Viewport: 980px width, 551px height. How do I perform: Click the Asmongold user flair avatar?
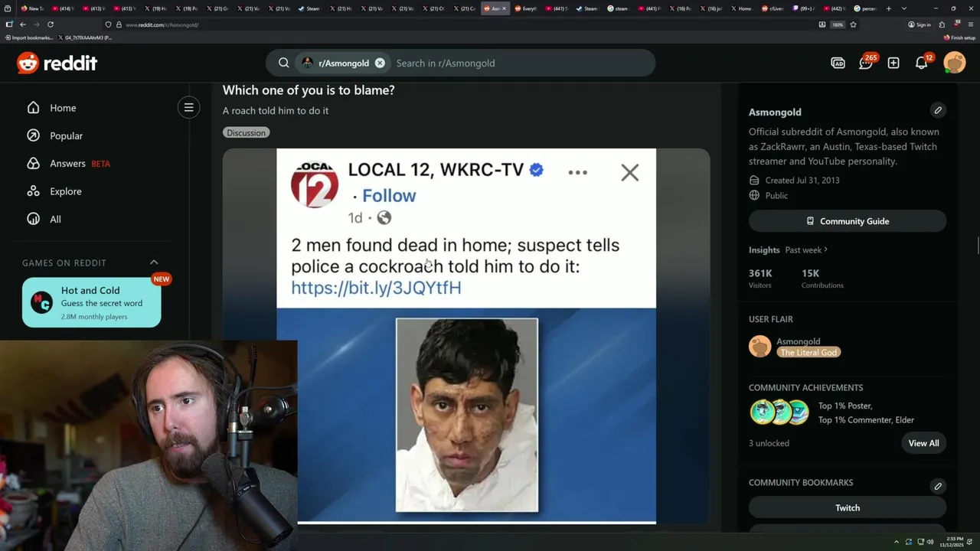[x=759, y=347]
